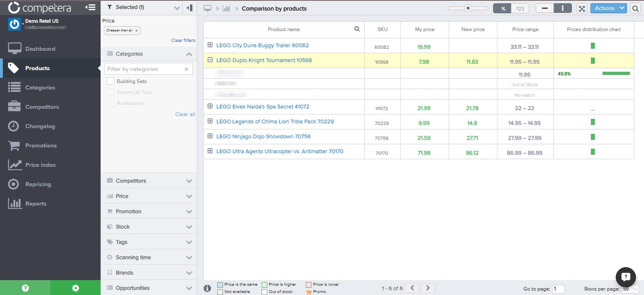Click the bar chart icon in the breadcrumb
This screenshot has height=295, width=644.
coord(227,8)
